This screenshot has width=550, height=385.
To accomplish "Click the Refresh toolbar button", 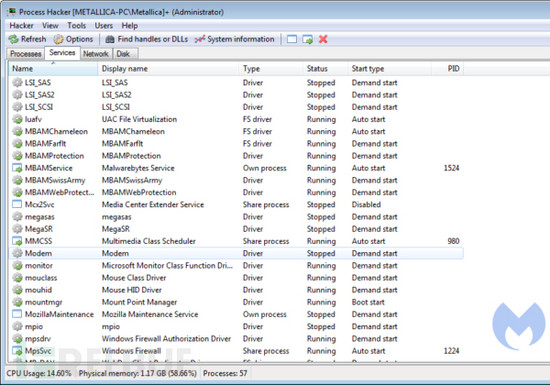I will click(27, 39).
